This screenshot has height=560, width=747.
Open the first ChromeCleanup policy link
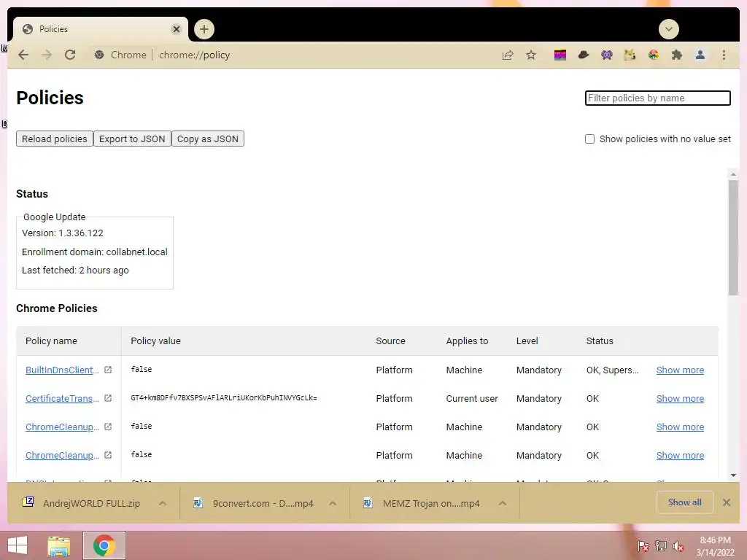point(62,427)
